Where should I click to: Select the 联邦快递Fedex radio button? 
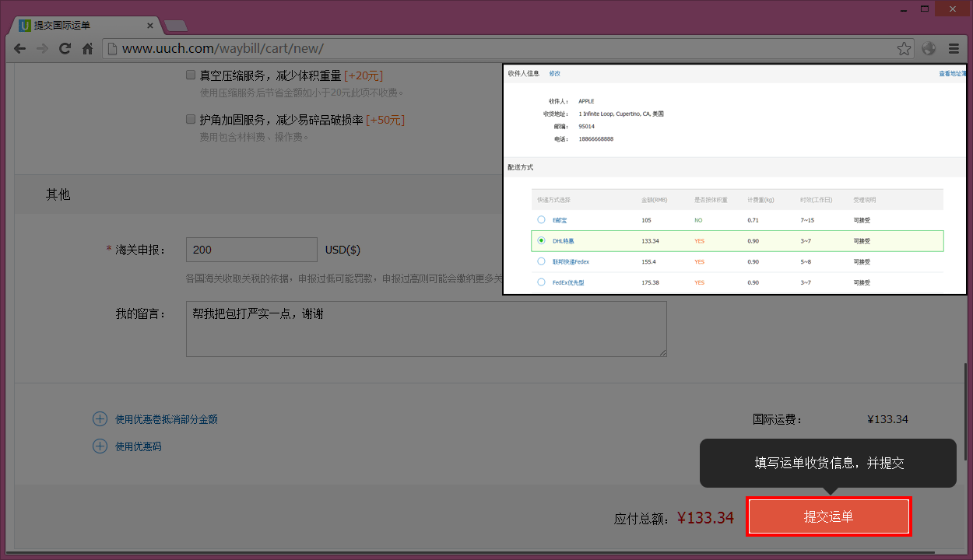(541, 262)
